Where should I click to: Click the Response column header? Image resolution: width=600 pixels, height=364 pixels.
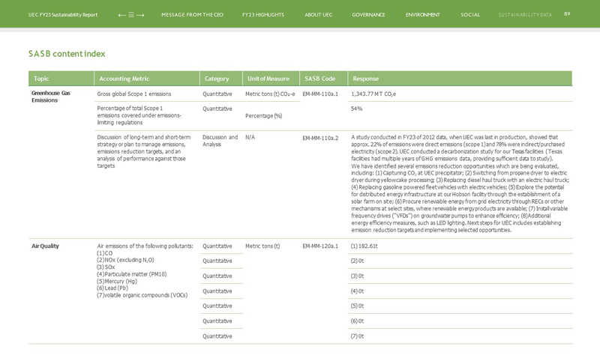coord(365,79)
